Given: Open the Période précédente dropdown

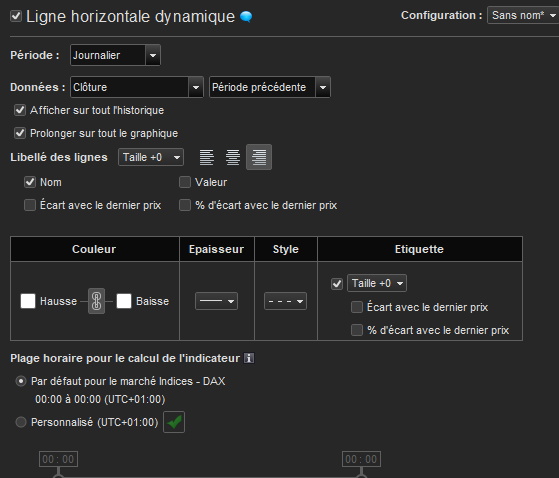Looking at the screenshot, I should point(270,87).
